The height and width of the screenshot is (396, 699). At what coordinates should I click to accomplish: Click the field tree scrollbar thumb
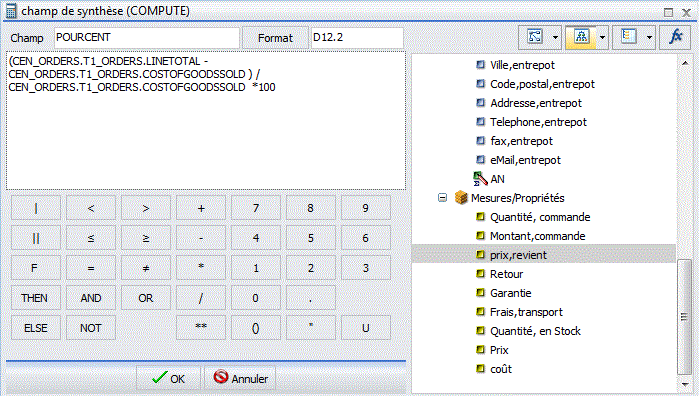[x=684, y=317]
